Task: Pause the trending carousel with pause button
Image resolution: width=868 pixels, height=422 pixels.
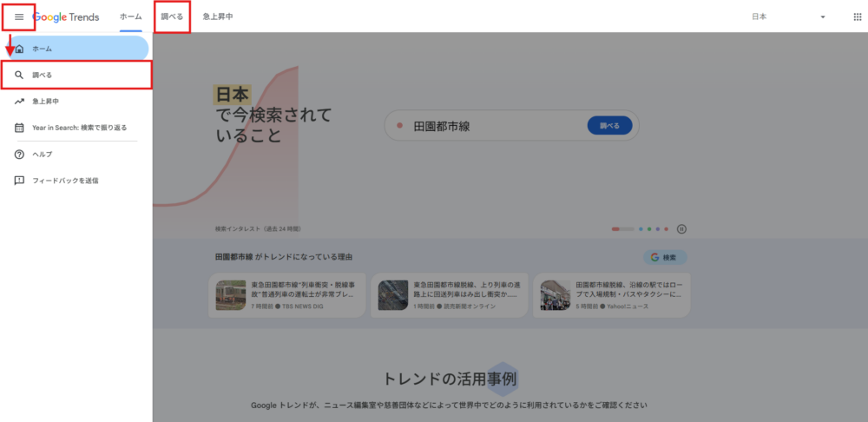Action: [x=681, y=229]
